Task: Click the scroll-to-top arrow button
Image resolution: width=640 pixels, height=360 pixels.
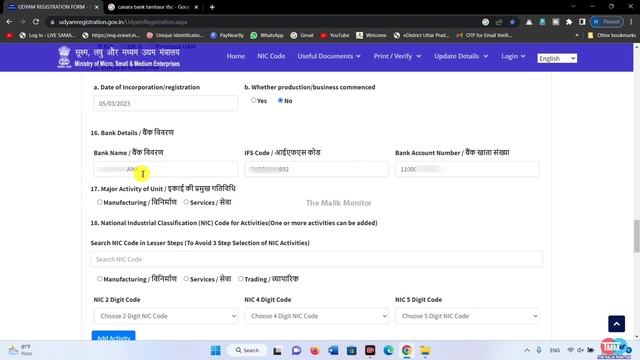Action: 616,324
